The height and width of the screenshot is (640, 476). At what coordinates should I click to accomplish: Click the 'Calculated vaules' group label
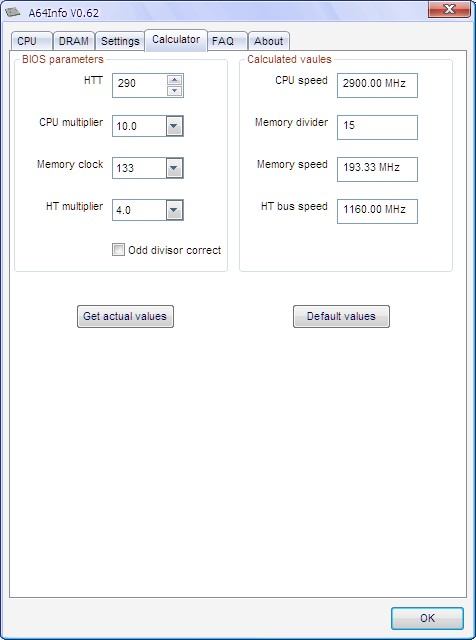click(289, 60)
